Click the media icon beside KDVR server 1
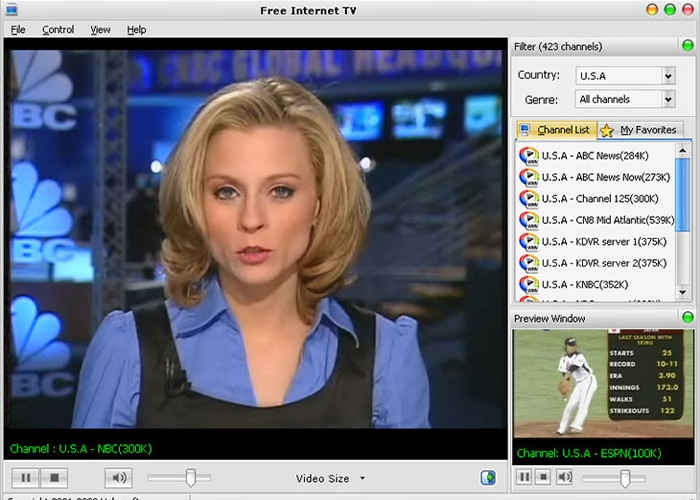 (529, 242)
